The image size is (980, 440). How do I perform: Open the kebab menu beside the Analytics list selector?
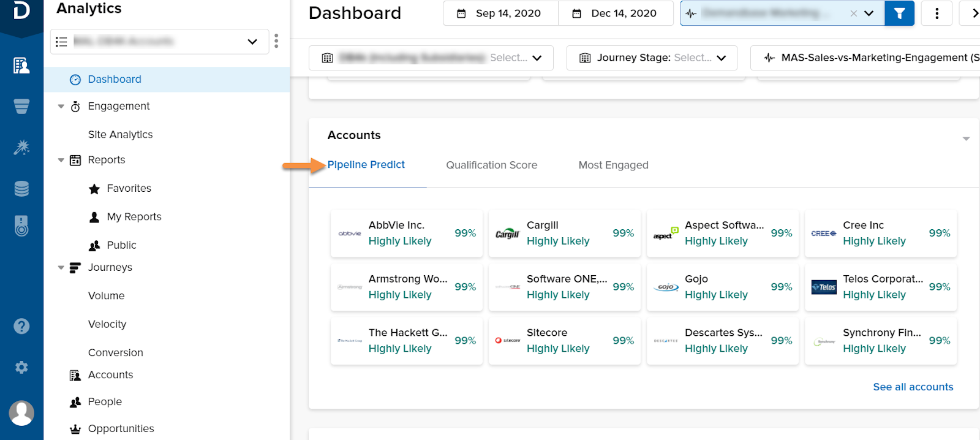click(276, 41)
